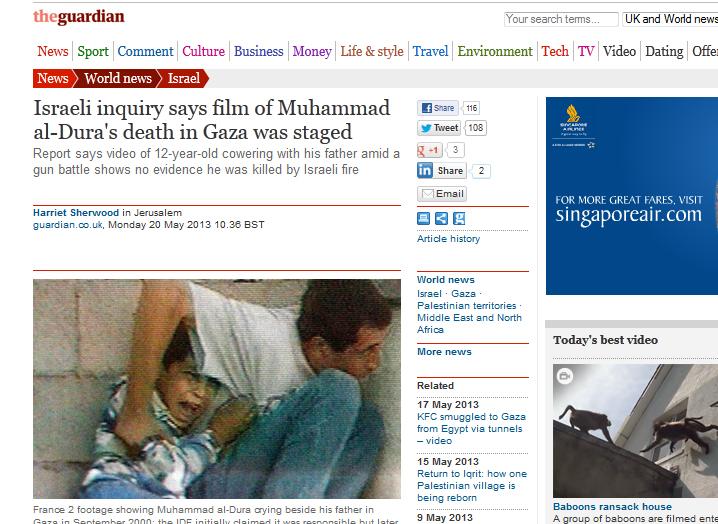Click the Facebook Share button
This screenshot has width=718, height=524.
coord(438,108)
